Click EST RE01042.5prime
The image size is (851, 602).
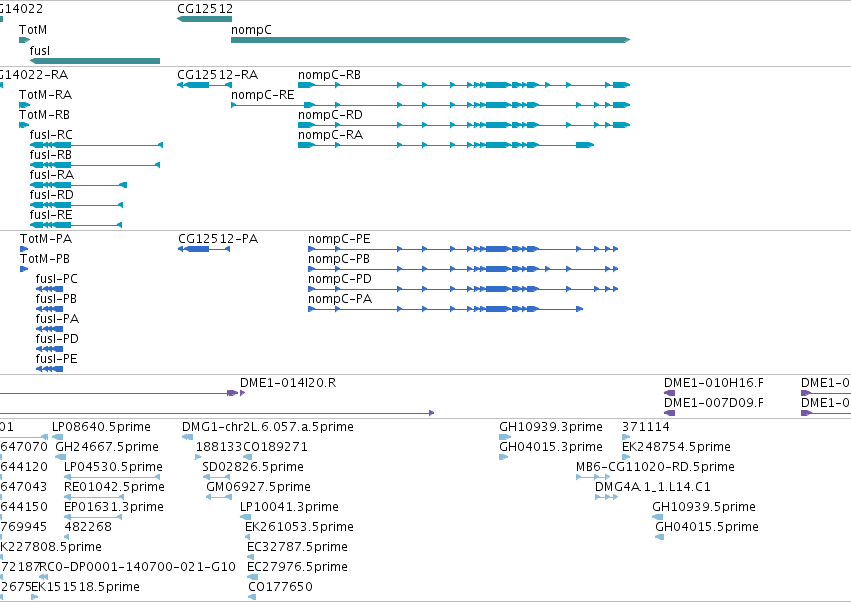coord(94,497)
